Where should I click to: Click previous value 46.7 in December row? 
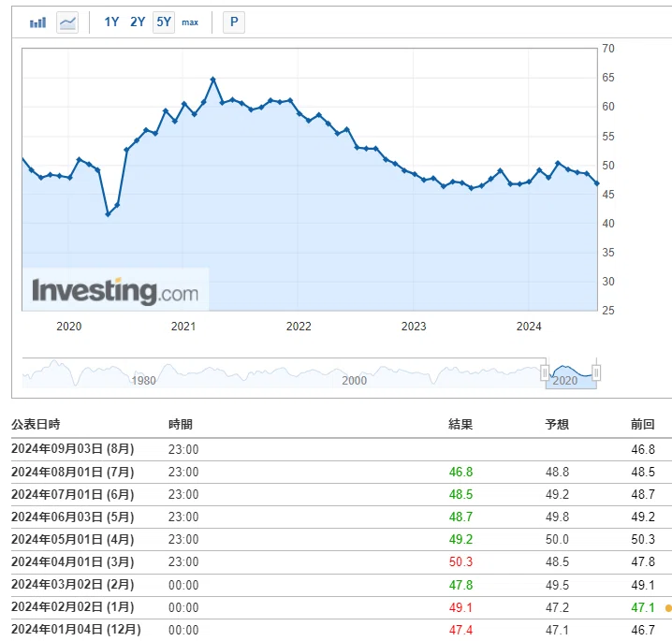[x=642, y=630]
